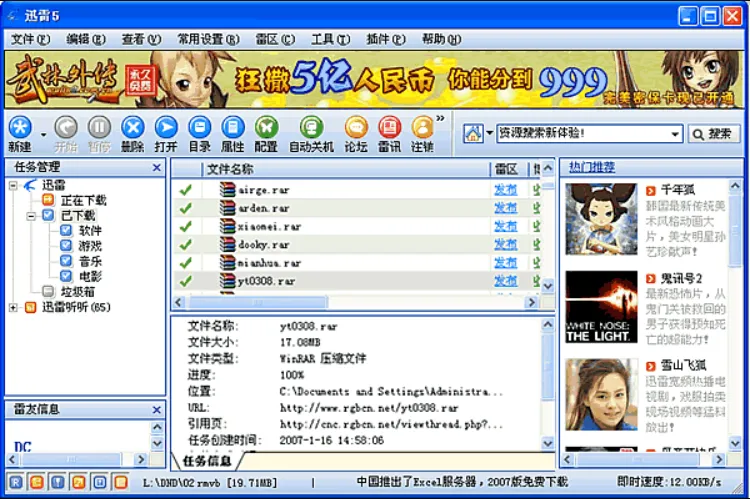The width and height of the screenshot is (750, 499).
Task: Click the home icon beside search box
Action: 473,133
